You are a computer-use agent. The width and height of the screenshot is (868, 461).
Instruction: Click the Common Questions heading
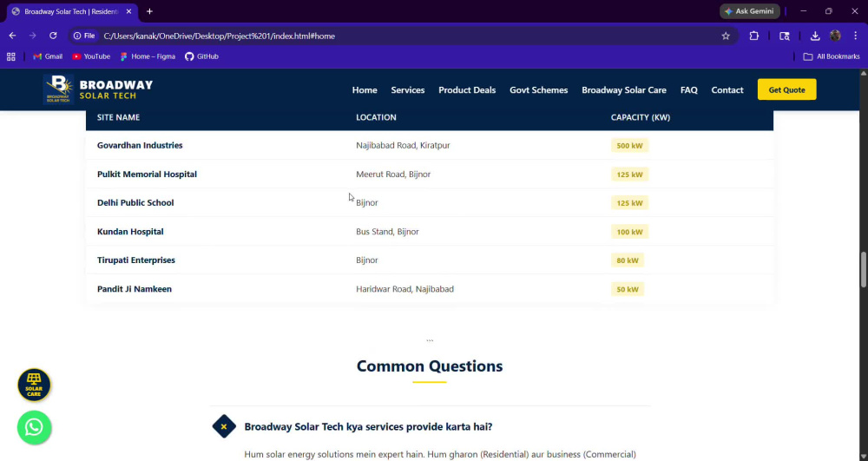click(430, 366)
